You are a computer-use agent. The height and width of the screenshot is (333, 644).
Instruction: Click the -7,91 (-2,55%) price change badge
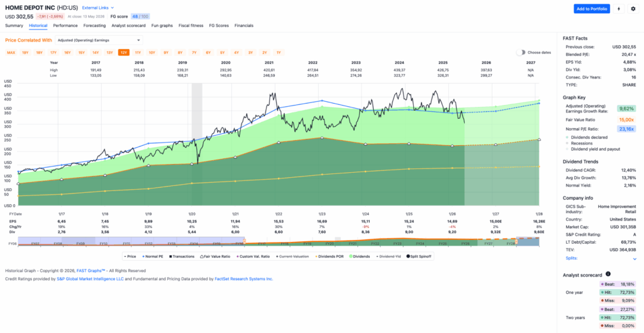[50, 16]
